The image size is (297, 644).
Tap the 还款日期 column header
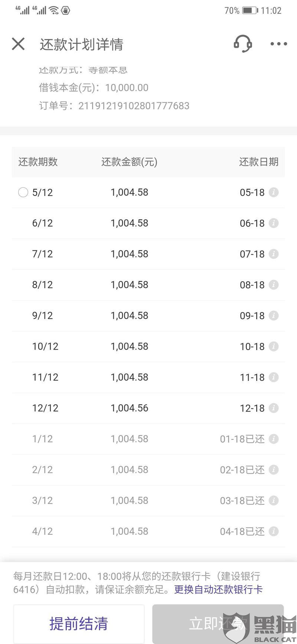coord(258,162)
